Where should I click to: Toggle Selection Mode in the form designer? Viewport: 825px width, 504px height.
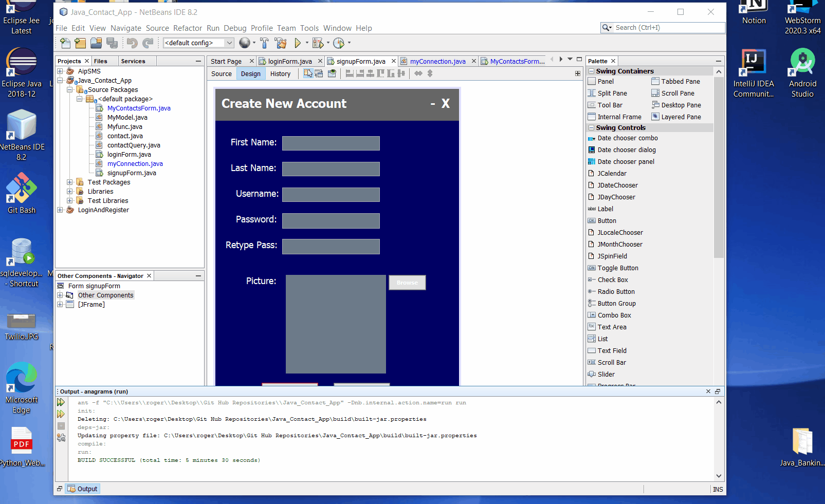[x=308, y=73]
